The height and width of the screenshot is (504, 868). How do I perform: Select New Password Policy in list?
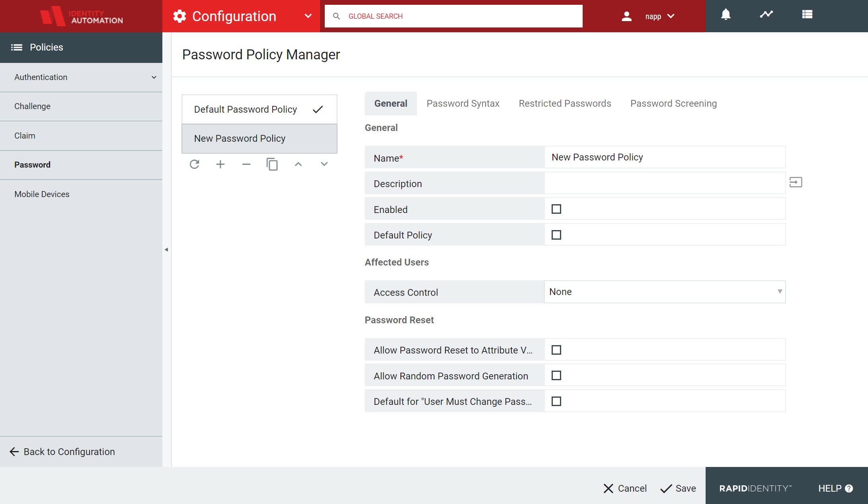click(259, 139)
